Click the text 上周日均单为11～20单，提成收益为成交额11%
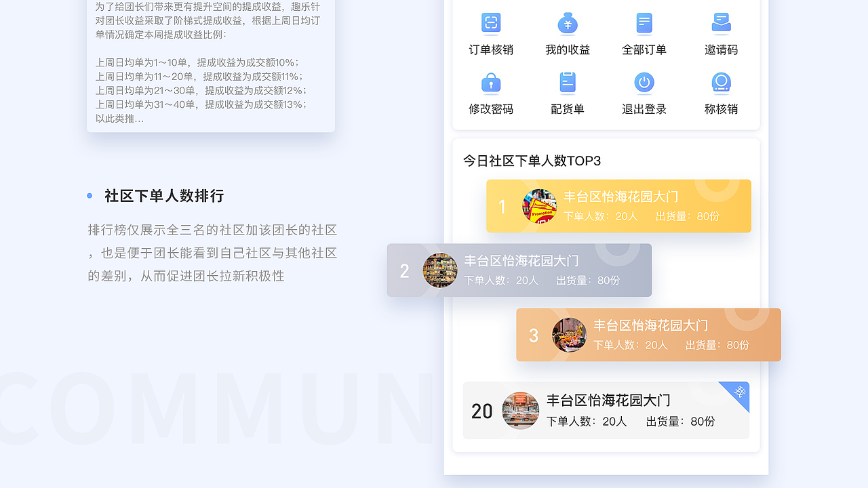This screenshot has height=488, width=868. (199, 77)
